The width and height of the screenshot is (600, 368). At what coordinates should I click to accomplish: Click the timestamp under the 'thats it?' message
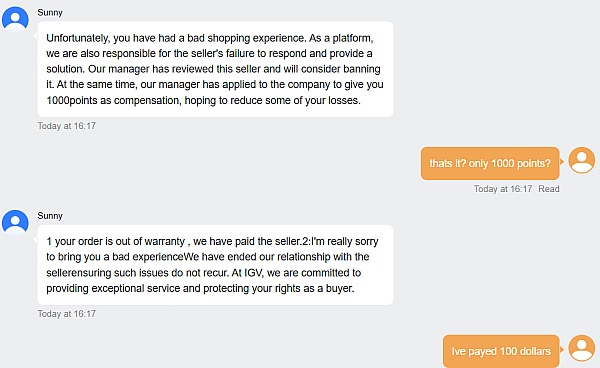click(x=503, y=189)
